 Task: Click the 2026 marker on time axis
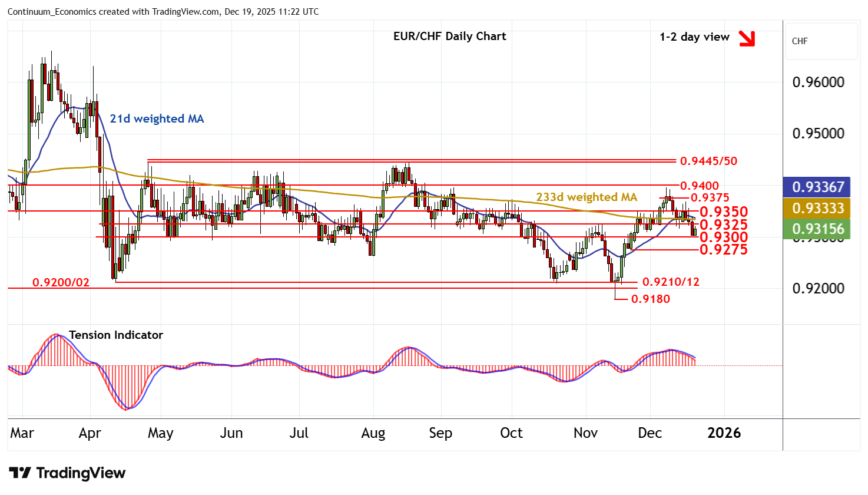[x=724, y=433]
